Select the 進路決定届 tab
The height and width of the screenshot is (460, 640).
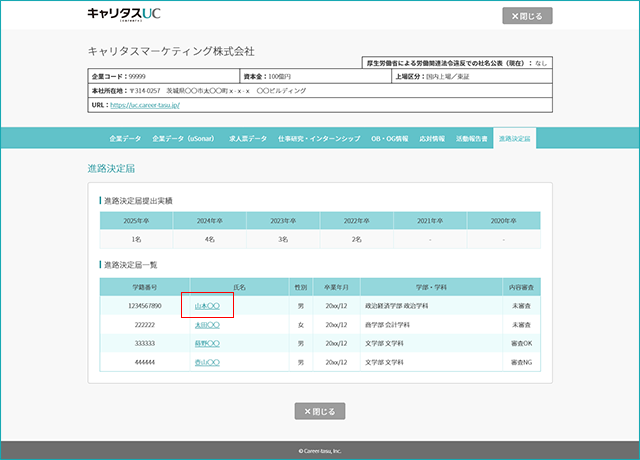coord(514,138)
